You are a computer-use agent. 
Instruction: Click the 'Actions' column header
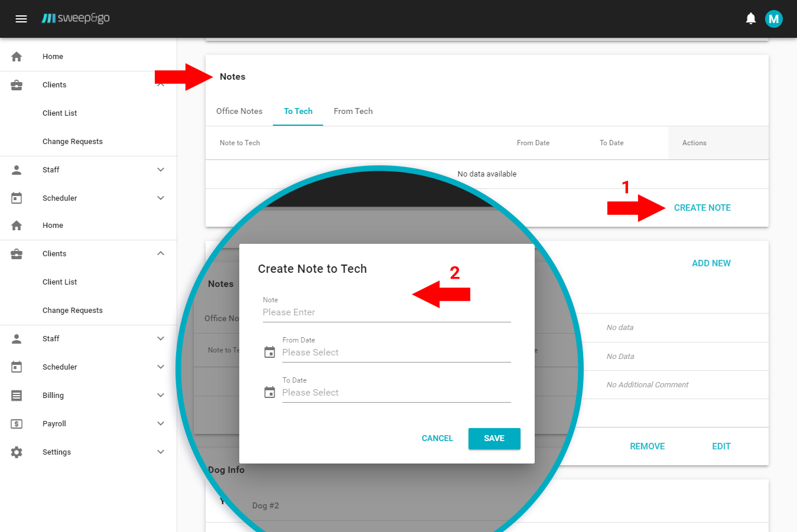coord(694,143)
